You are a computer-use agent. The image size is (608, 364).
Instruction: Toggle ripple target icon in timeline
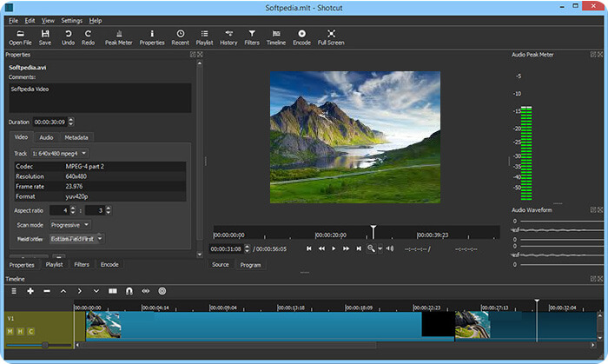tap(162, 291)
